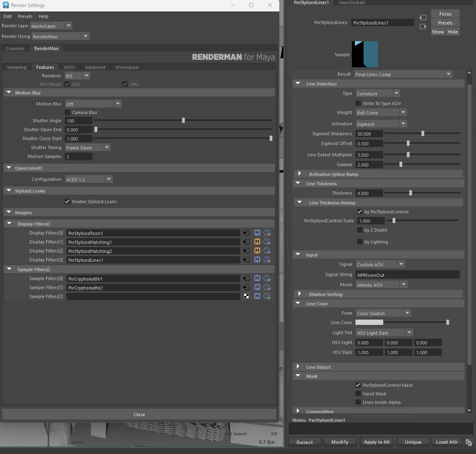The height and width of the screenshot is (454, 476).
Task: Click connect icon for PxrStylizedHatching1 row
Action: coord(247,242)
